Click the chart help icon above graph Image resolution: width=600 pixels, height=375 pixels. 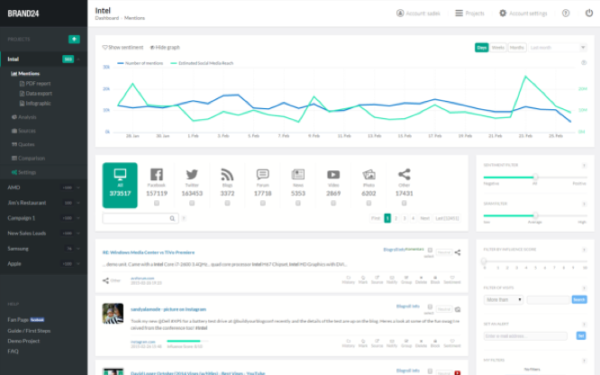tap(584, 63)
